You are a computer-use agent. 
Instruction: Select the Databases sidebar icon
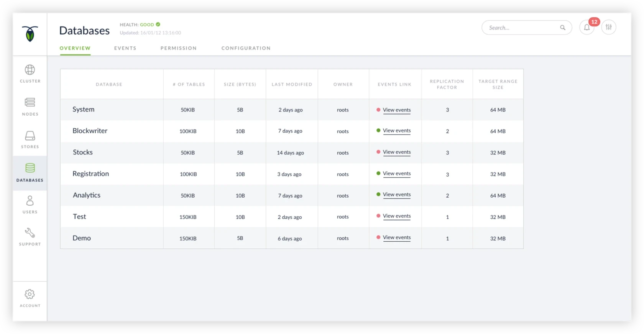click(30, 172)
